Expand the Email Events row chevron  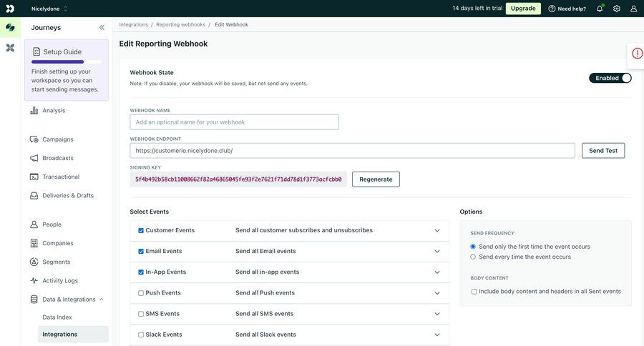tap(437, 252)
